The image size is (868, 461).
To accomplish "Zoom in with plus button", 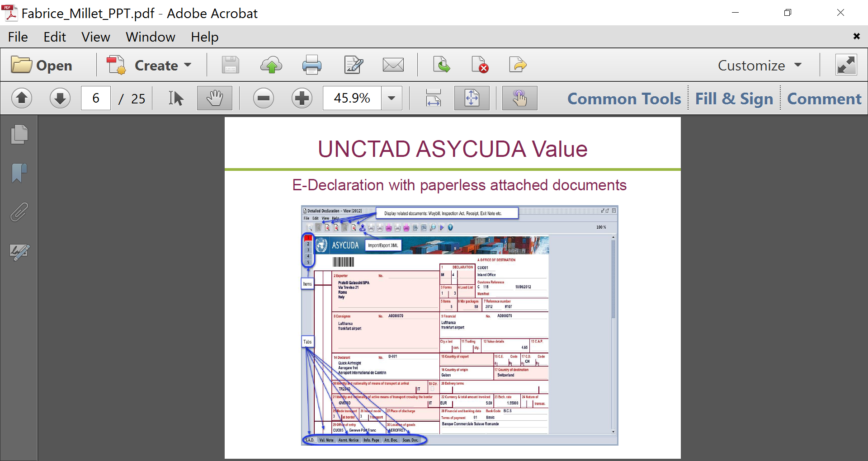I will [x=302, y=98].
